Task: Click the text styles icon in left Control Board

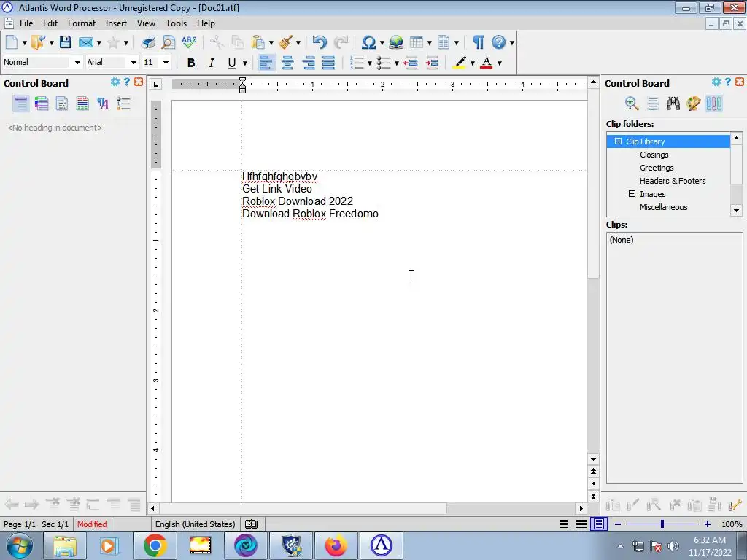Action: [103, 104]
